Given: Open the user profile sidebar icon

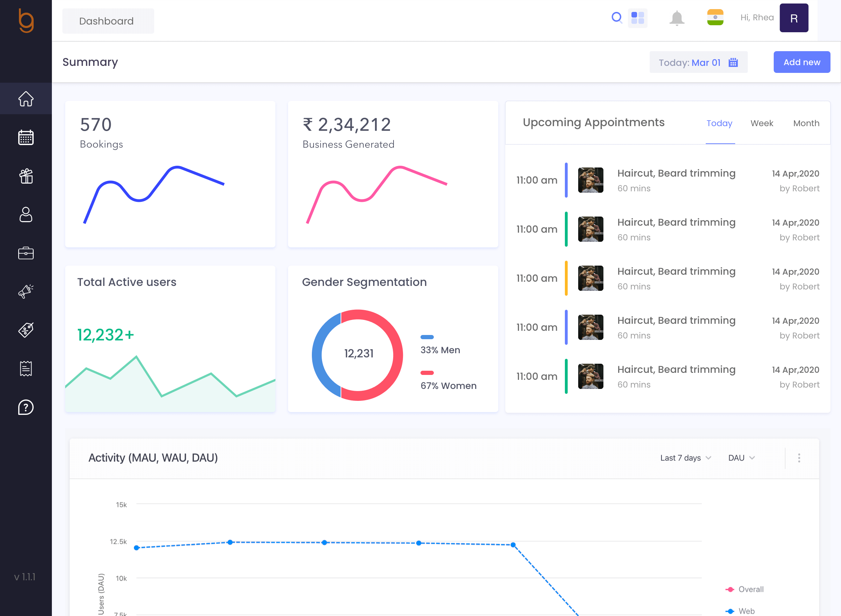Looking at the screenshot, I should tap(26, 215).
